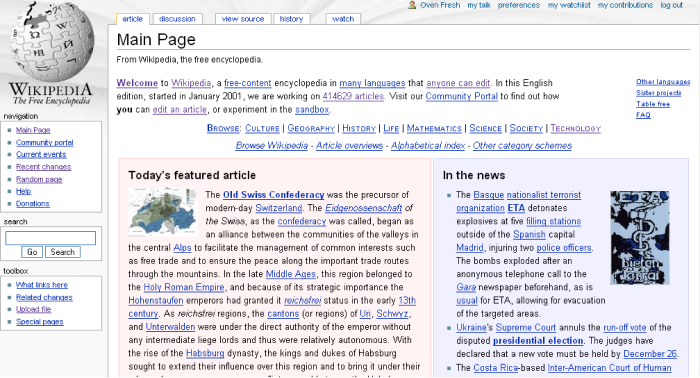The image size is (700, 378).
Task: Open Current events in sidebar
Action: click(41, 154)
